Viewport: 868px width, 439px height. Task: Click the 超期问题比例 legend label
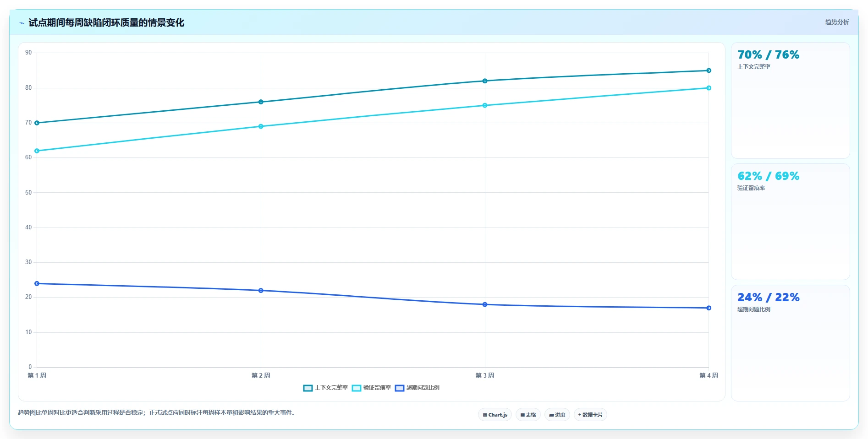(x=423, y=388)
